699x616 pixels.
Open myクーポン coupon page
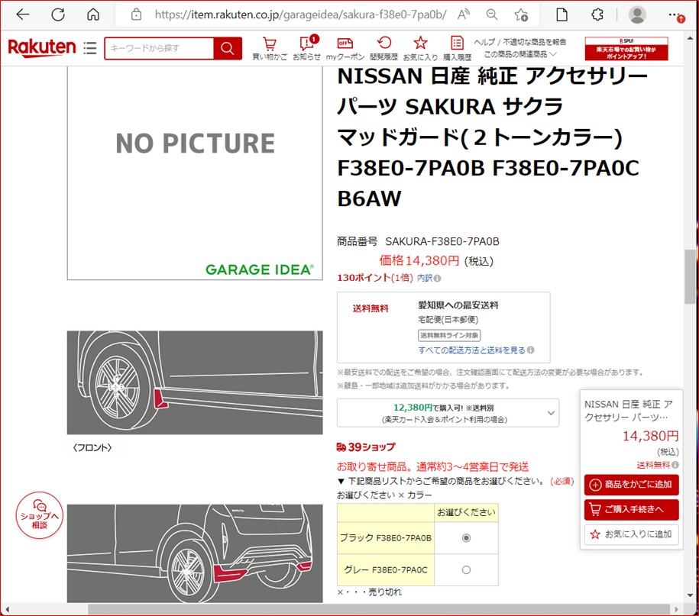(x=345, y=49)
